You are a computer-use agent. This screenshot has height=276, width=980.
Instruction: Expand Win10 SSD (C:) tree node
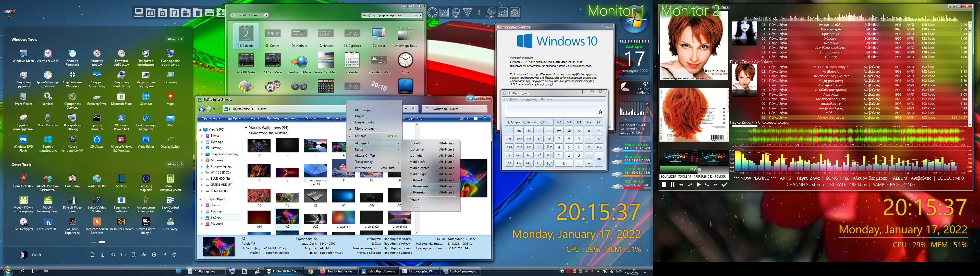click(x=202, y=173)
